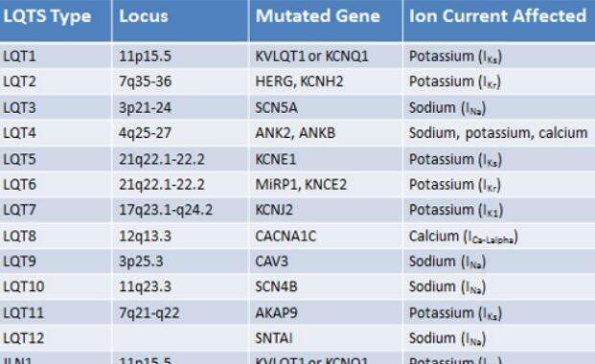Select the SNTAI gene cell
The image size is (595, 364).
(326, 338)
